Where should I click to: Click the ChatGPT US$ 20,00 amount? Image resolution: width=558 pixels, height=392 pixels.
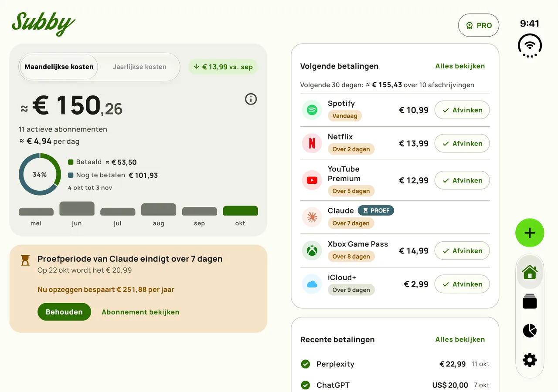[450, 385]
